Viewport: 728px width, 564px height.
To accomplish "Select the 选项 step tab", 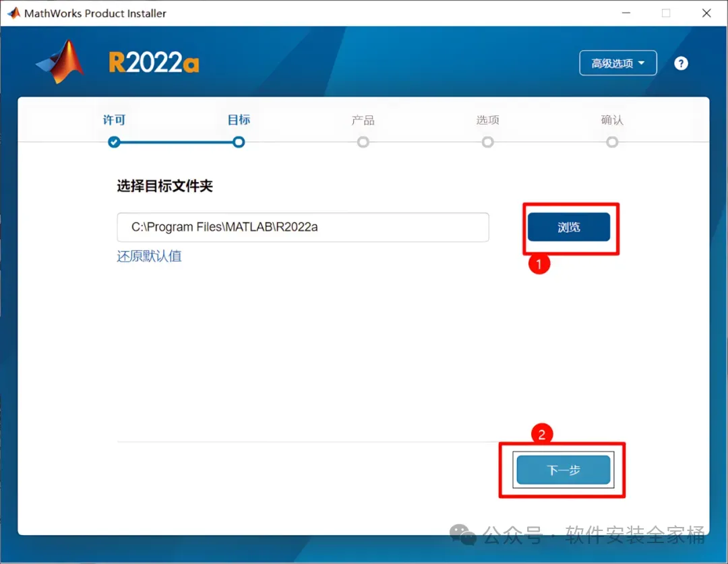I will point(487,120).
